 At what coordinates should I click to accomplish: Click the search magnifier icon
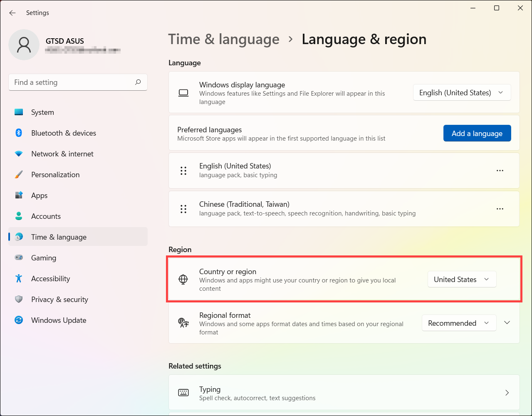click(138, 82)
